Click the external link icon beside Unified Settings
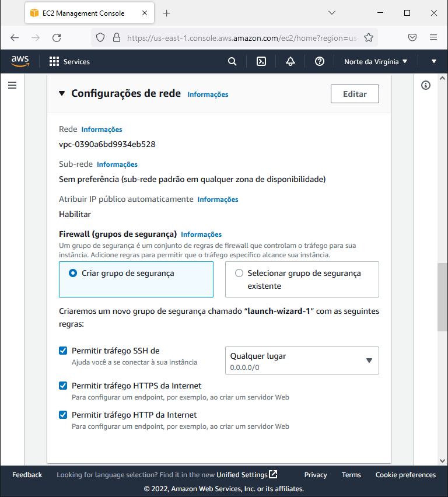Image resolution: width=448 pixels, height=497 pixels. click(x=273, y=474)
